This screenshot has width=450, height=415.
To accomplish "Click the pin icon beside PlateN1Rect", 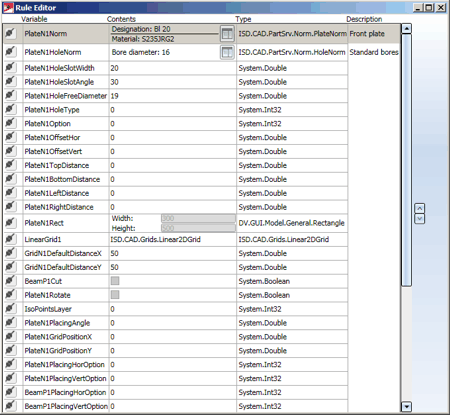I will (x=10, y=223).
